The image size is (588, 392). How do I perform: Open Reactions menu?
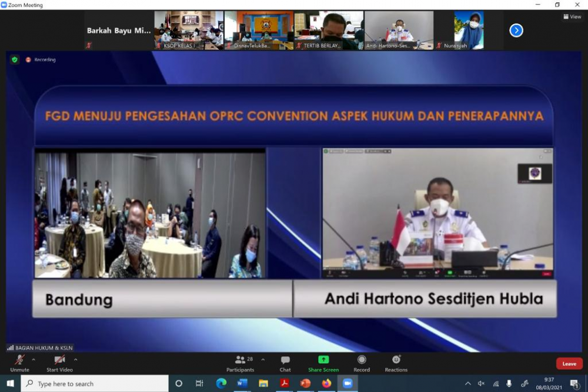click(x=396, y=364)
